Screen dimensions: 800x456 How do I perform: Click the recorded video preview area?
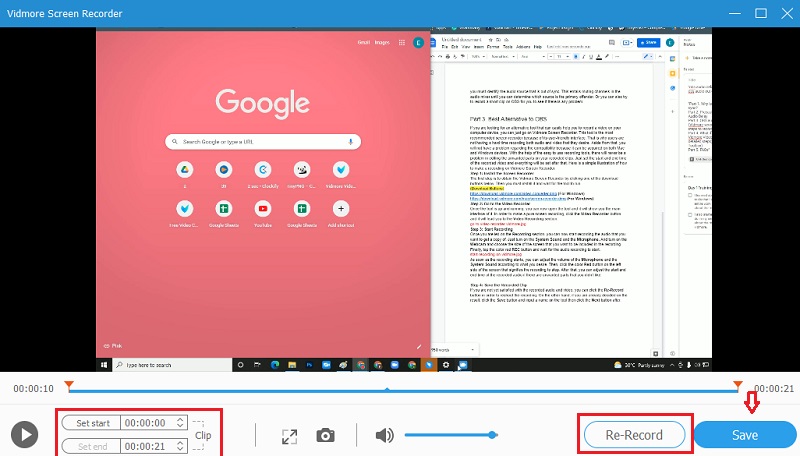pos(400,200)
